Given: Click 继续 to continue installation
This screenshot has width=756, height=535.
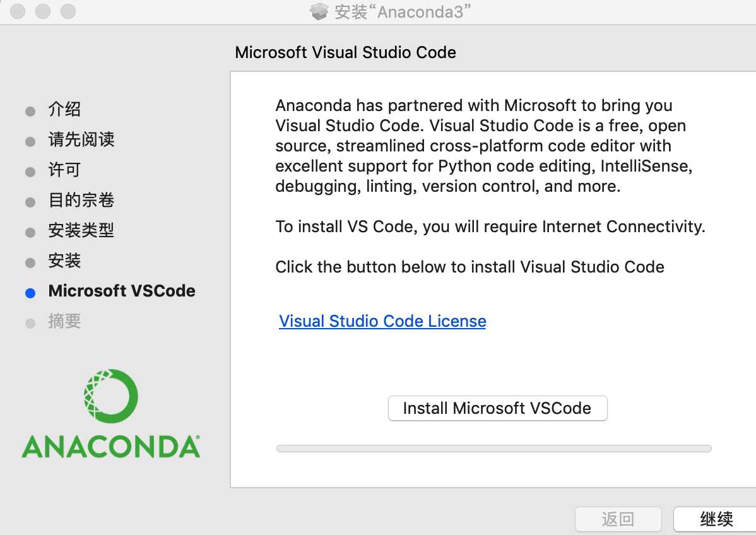Looking at the screenshot, I should tap(716, 519).
